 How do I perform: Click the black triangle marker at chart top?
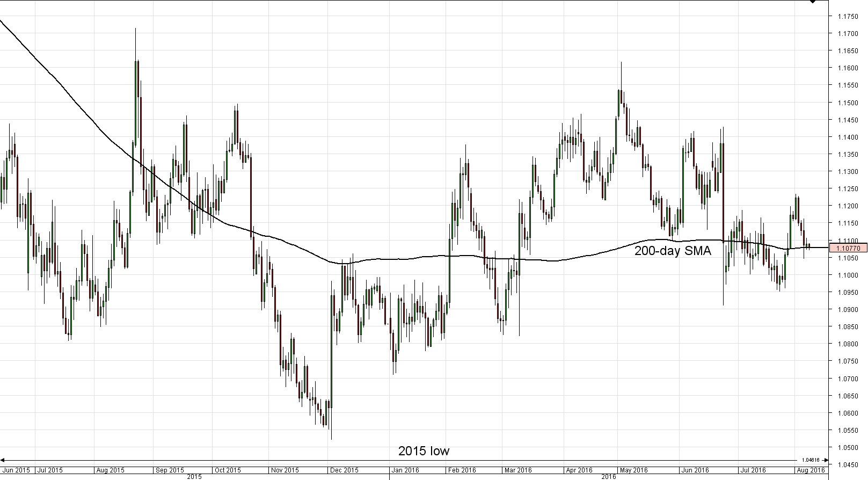pyautogui.click(x=813, y=2)
